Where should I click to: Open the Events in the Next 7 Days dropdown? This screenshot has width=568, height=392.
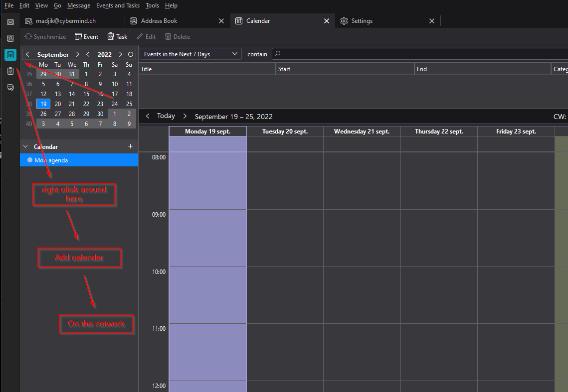point(190,54)
